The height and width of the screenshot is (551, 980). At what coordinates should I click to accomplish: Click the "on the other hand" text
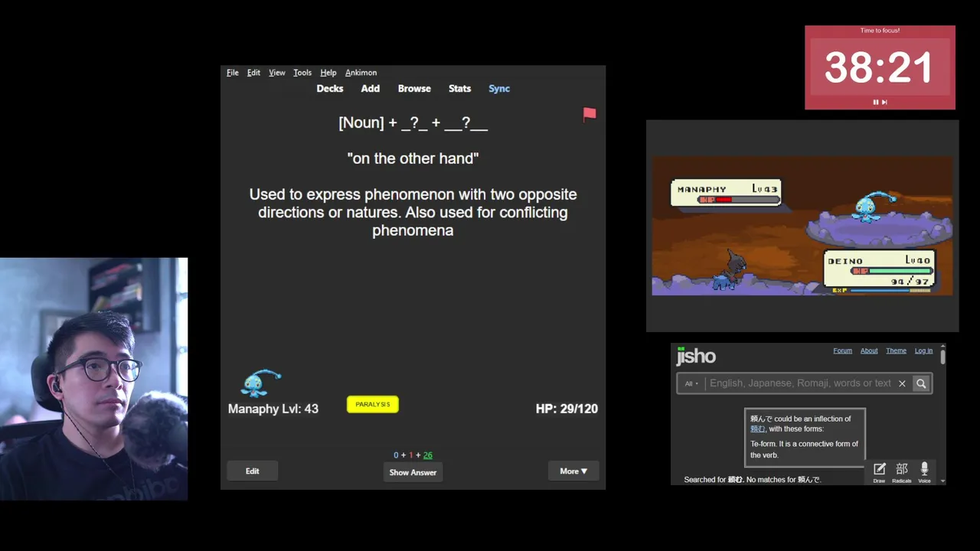click(413, 158)
